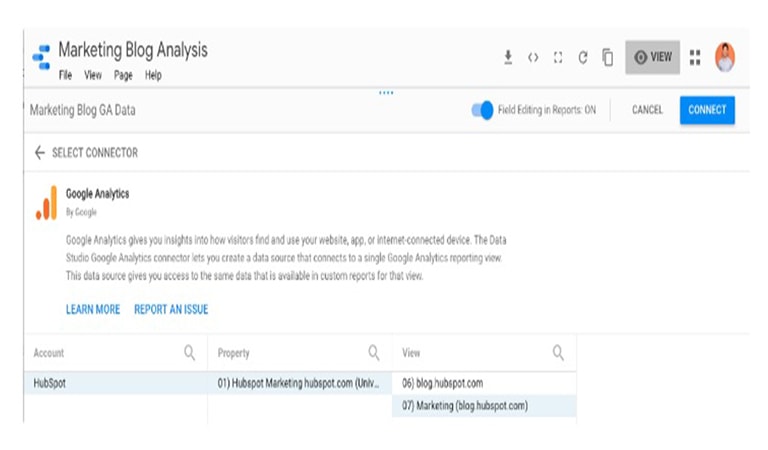
Task: Open the Google apps grid icon
Action: [695, 57]
